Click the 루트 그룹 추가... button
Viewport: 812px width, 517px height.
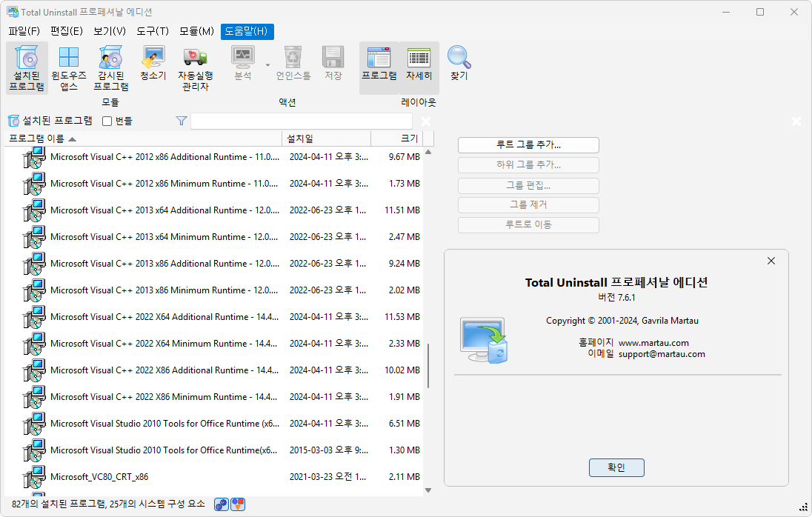[528, 145]
